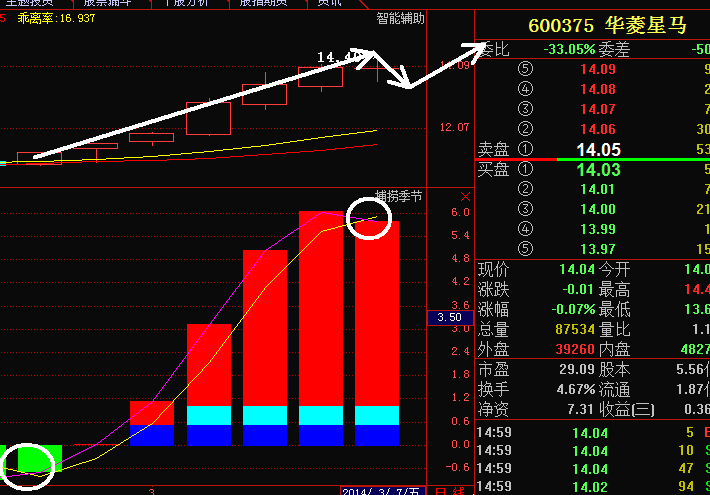The width and height of the screenshot is (710, 495).
Task: Click 涨跌 value -0.01
Action: pyautogui.click(x=578, y=289)
